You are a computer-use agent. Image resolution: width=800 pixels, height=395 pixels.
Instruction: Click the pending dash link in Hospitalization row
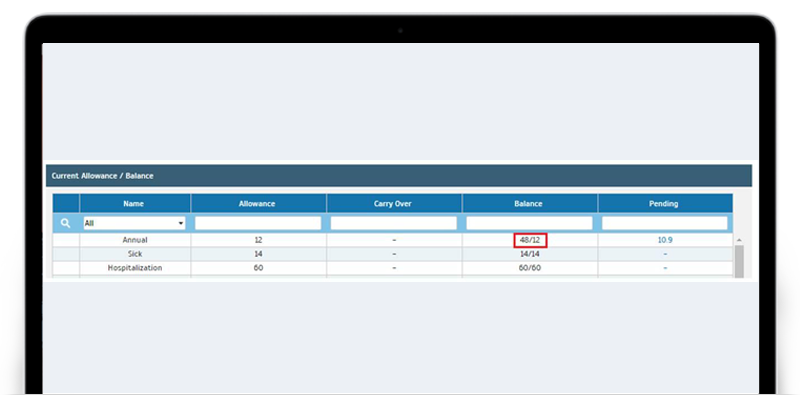pos(665,267)
